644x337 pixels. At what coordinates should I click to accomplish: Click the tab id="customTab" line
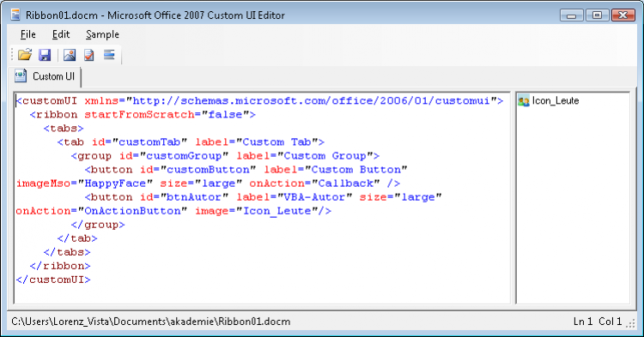(191, 142)
